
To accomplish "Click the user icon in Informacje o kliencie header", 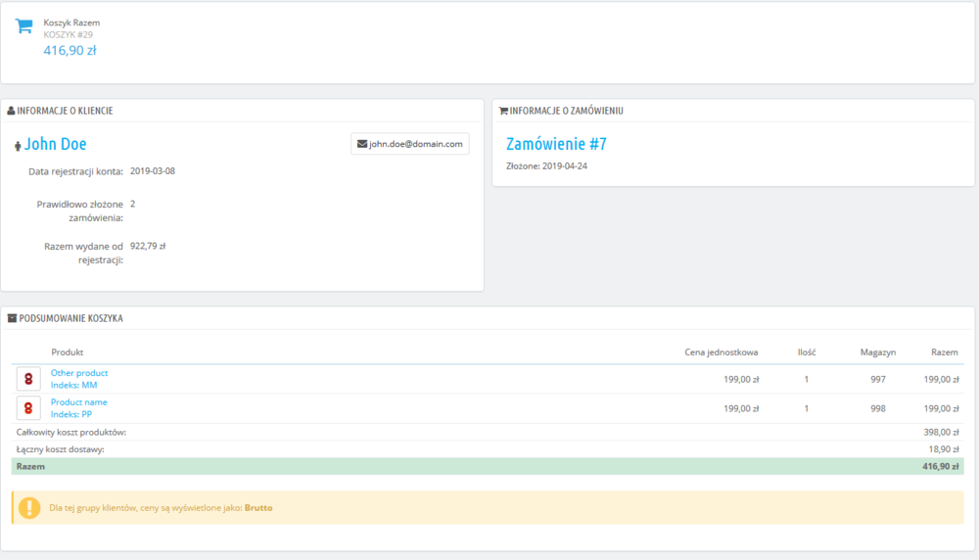I will click(x=11, y=111).
